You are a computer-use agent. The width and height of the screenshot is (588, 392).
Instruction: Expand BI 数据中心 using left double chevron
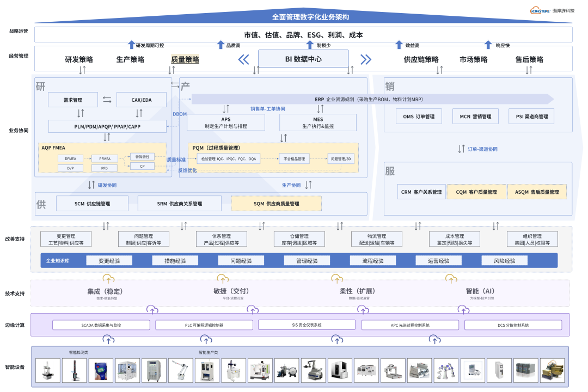point(243,58)
